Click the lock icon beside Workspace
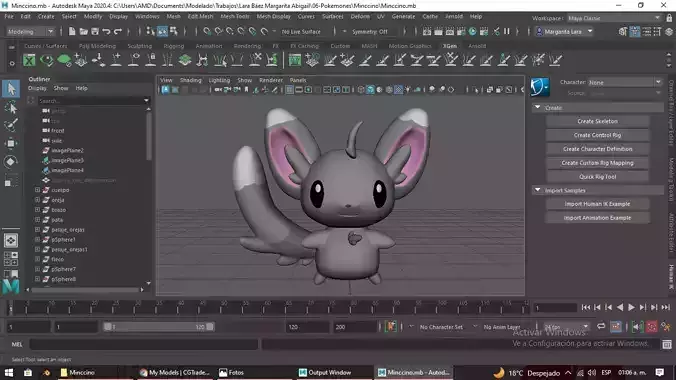Viewport: 676px width, 380px height. click(669, 18)
